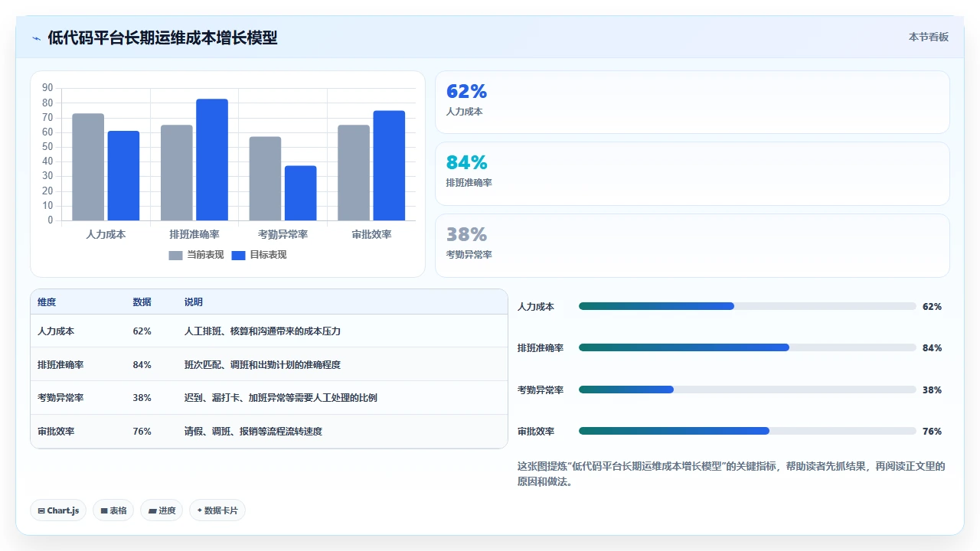Click the 38% value beside 考勤异常率 progress

point(932,390)
